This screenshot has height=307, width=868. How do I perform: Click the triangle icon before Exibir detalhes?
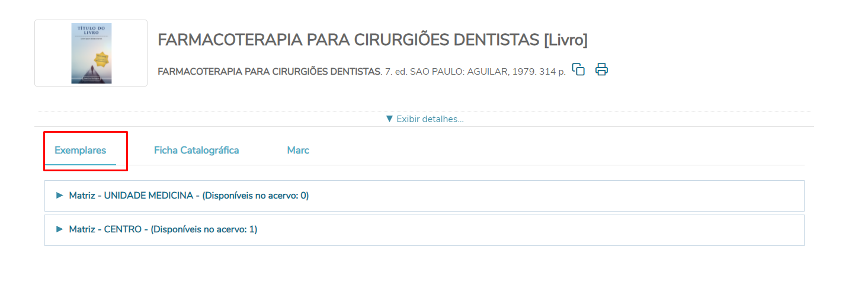(x=389, y=119)
